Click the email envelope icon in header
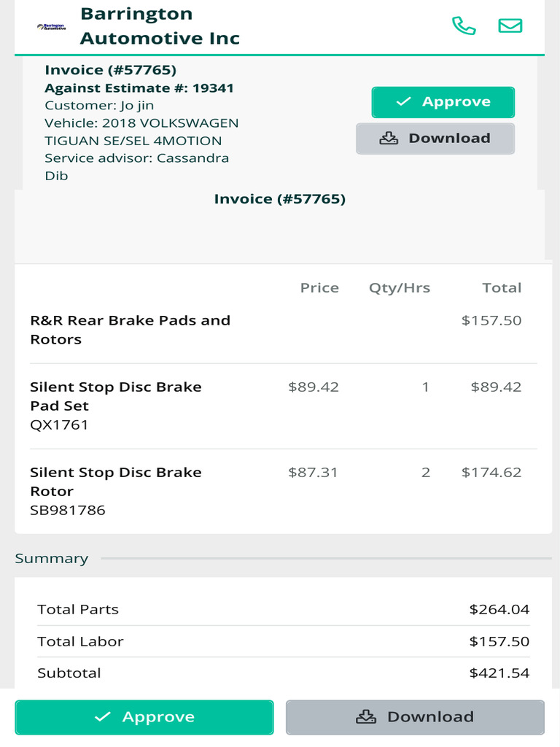Image resolution: width=560 pixels, height=747 pixels. 510,26
